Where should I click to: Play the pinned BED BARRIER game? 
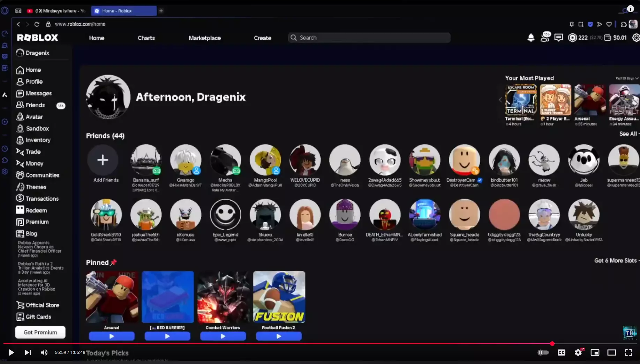click(x=167, y=336)
